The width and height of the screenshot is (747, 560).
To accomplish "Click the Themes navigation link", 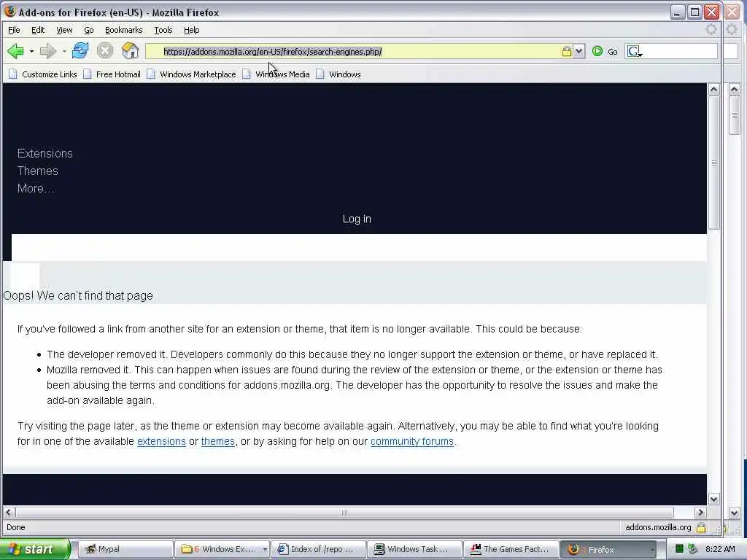I will pos(38,171).
